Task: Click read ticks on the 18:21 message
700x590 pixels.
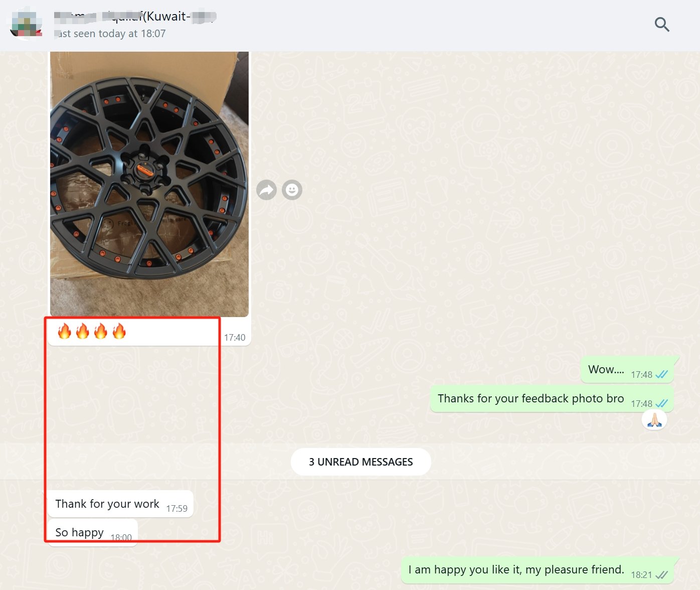Action: click(x=662, y=575)
